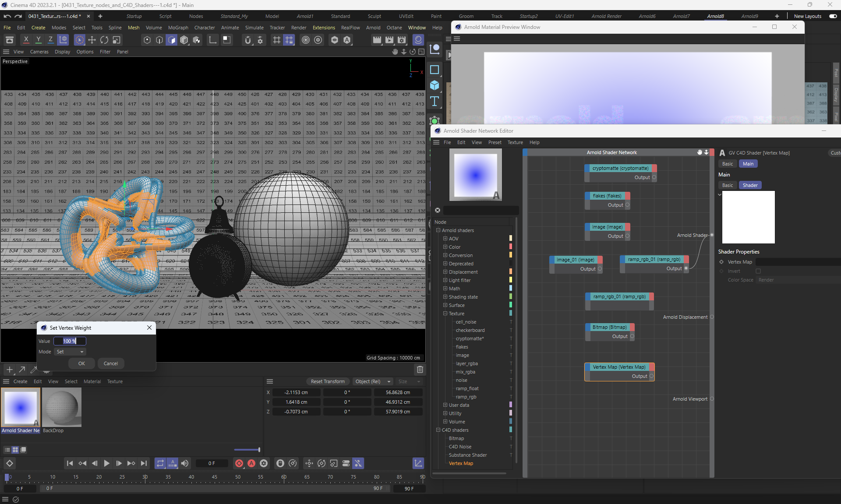Expand the Shading state node category

click(445, 297)
